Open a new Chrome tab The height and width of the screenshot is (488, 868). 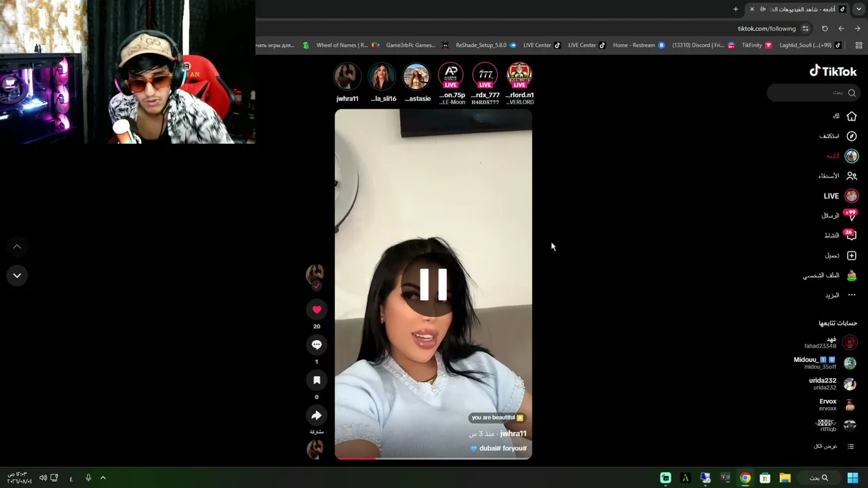coord(736,9)
